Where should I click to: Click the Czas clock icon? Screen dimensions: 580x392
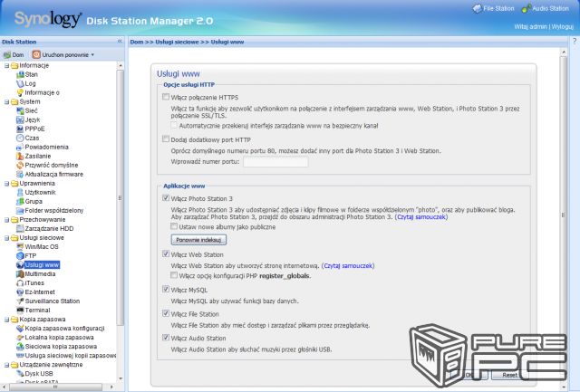click(x=20, y=139)
